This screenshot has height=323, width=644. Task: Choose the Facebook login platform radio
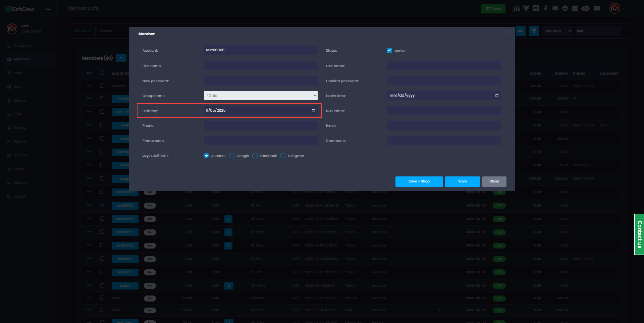click(x=255, y=156)
